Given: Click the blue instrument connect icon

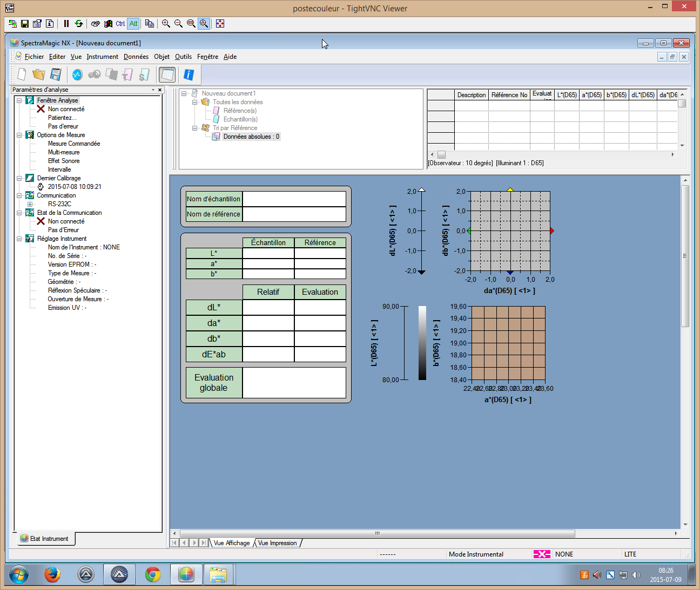Looking at the screenshot, I should pos(77,74).
